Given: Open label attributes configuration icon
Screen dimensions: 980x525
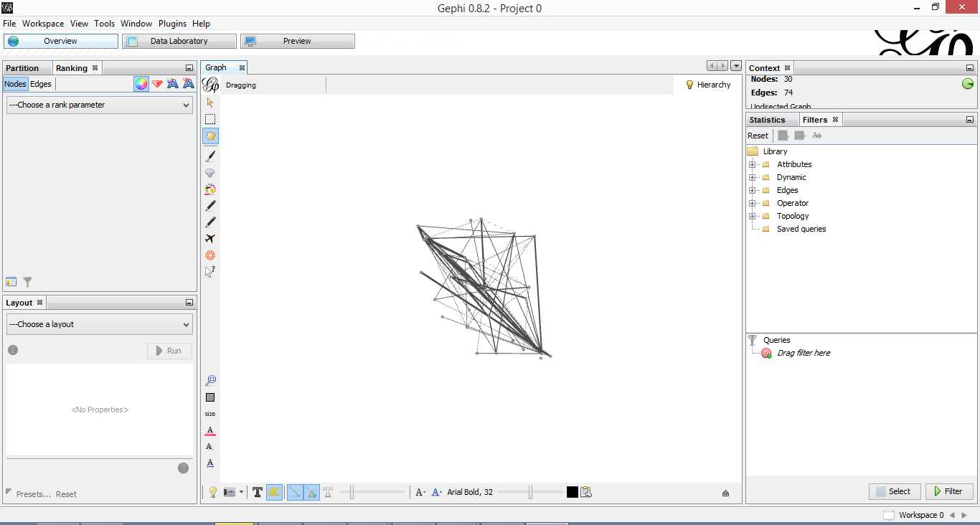Looking at the screenshot, I should click(x=586, y=492).
